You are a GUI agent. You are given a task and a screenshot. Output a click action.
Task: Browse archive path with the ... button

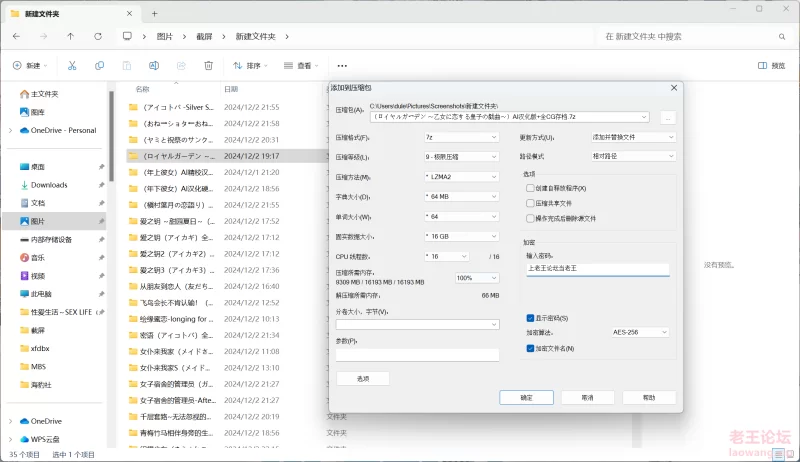click(x=668, y=118)
